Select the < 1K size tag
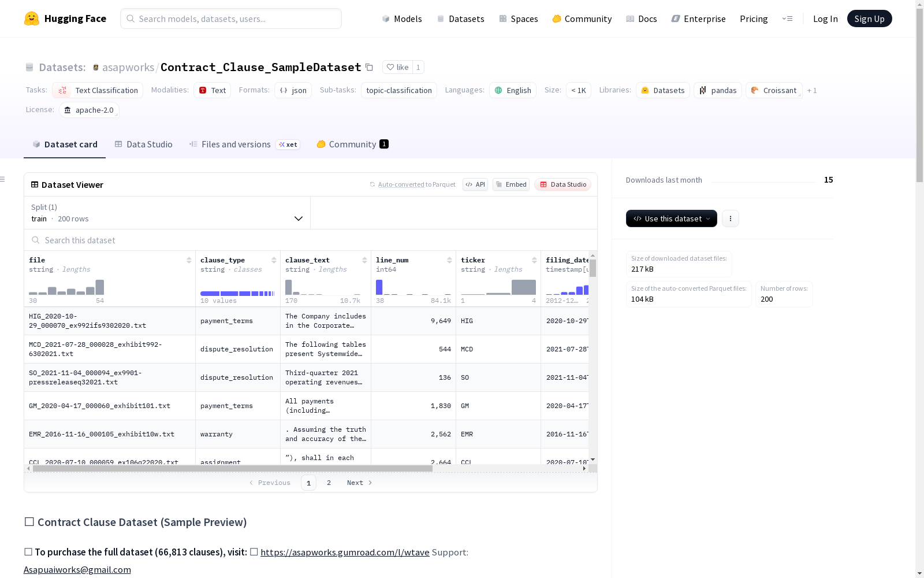This screenshot has height=578, width=924. [x=579, y=90]
